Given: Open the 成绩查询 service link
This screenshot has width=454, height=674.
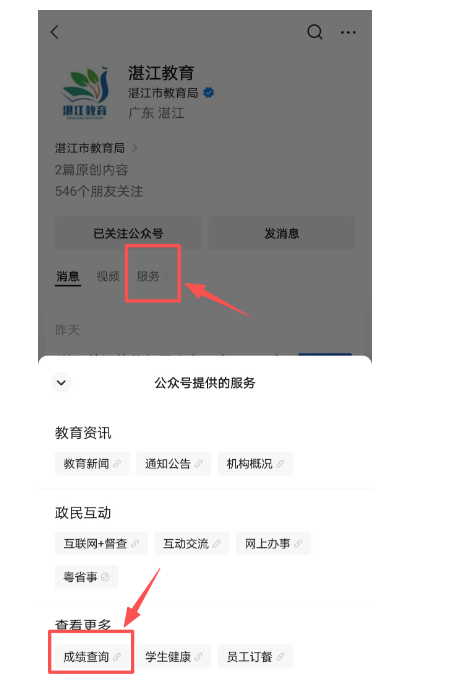Looking at the screenshot, I should tap(92, 656).
